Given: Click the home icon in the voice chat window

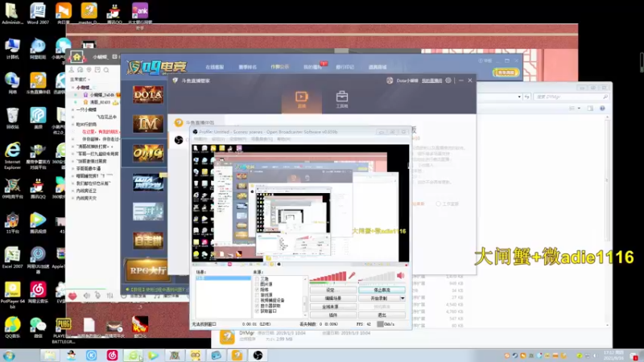Looking at the screenshot, I should tap(76, 56).
